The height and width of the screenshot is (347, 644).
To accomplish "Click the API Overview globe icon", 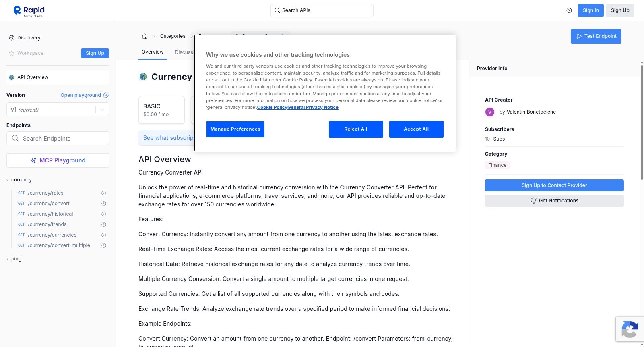I will pos(12,77).
